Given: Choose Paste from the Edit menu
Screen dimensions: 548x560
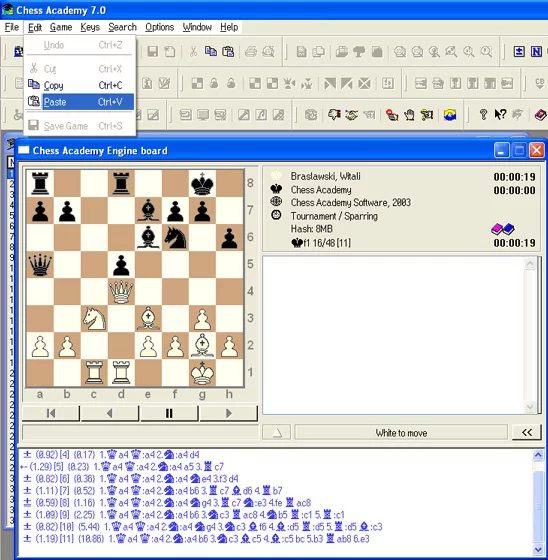Looking at the screenshot, I should tap(80, 102).
